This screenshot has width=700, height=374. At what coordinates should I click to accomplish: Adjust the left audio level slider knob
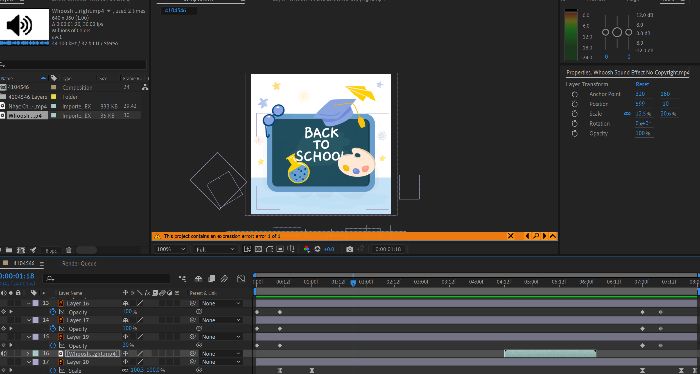605,32
